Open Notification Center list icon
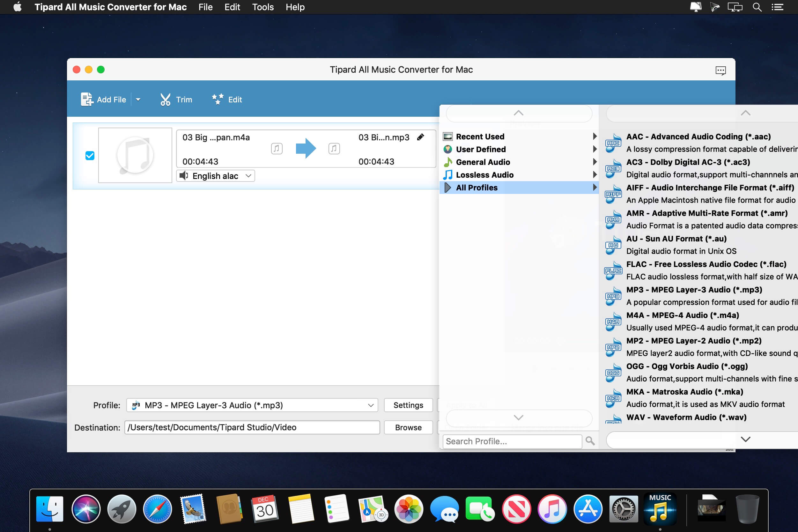 tap(777, 7)
